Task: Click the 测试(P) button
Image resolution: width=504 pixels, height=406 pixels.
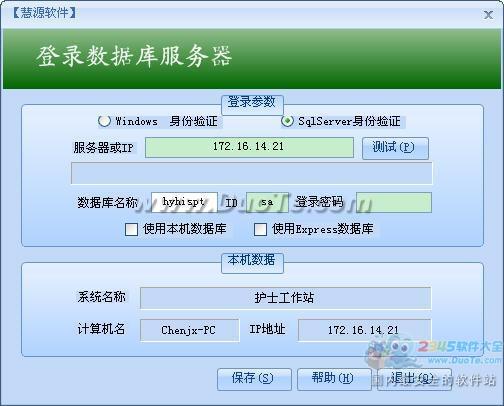Action: (x=395, y=148)
